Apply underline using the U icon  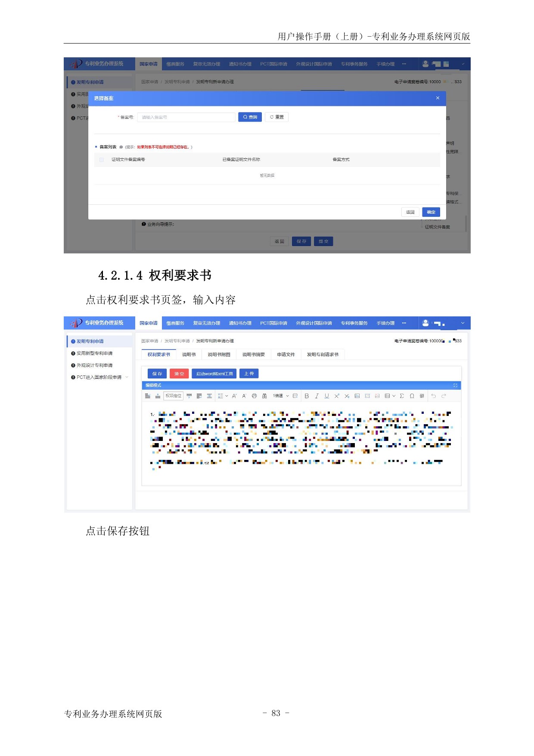pyautogui.click(x=326, y=396)
